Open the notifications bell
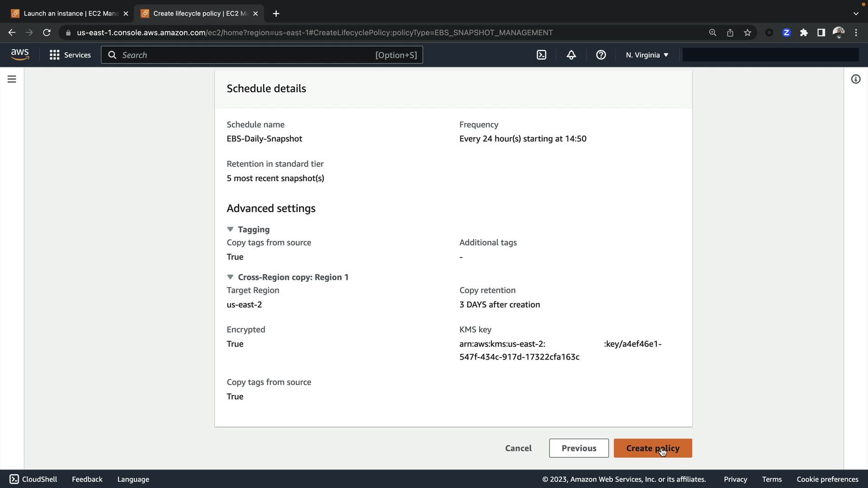Viewport: 868px width, 488px height. [571, 55]
